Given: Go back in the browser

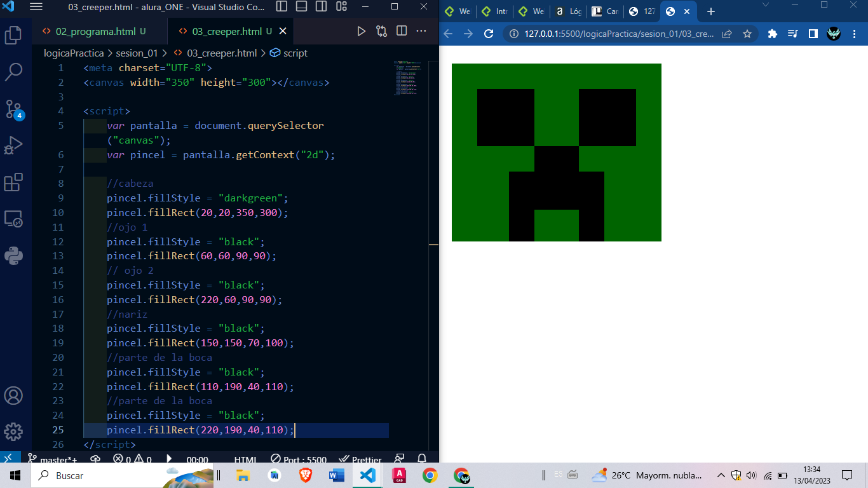Looking at the screenshot, I should pos(448,34).
